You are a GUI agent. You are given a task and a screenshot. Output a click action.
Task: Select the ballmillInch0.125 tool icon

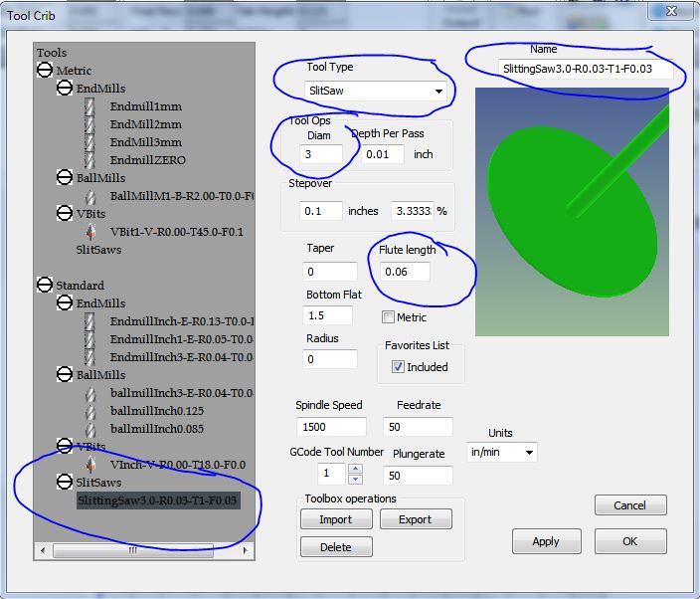[90, 411]
